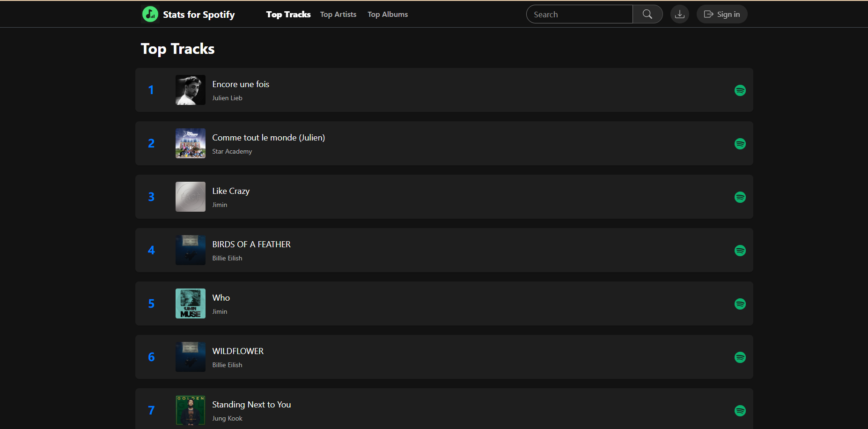Open the track title "Encore une fois"

tap(241, 84)
